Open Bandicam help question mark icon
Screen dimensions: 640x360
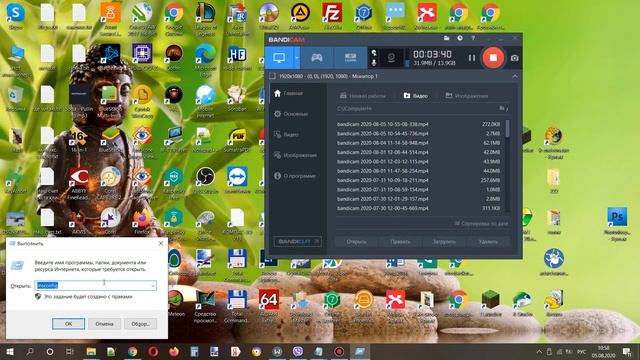tap(473, 38)
